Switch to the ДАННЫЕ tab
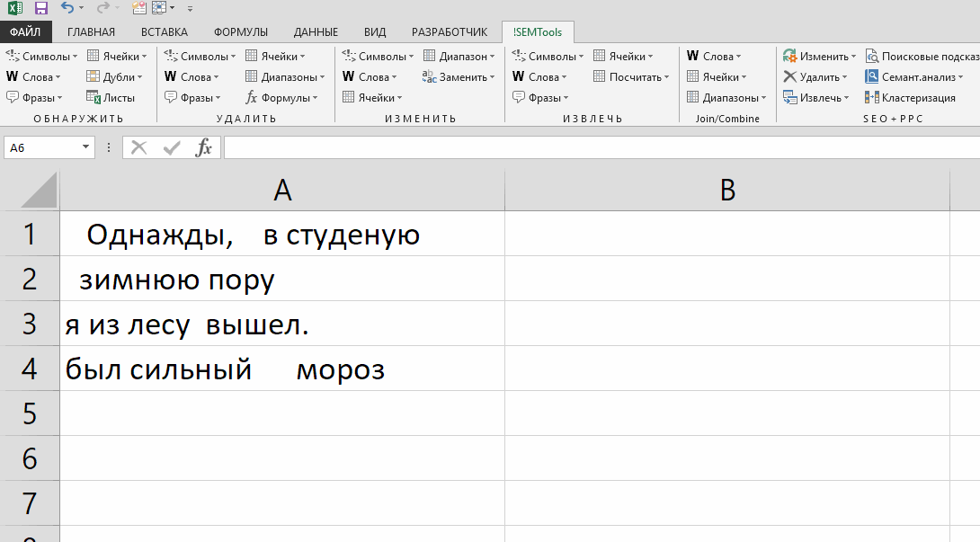The width and height of the screenshot is (980, 542). coord(316,31)
